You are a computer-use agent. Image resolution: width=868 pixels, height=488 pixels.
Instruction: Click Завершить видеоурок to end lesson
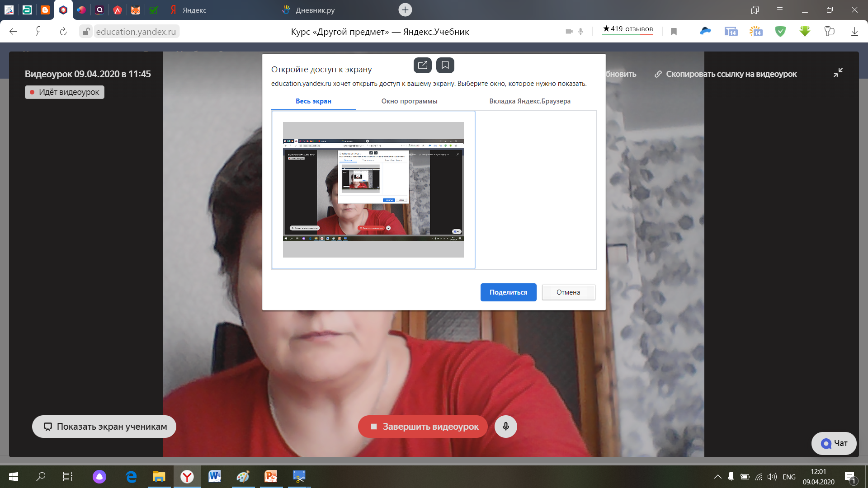tap(423, 427)
